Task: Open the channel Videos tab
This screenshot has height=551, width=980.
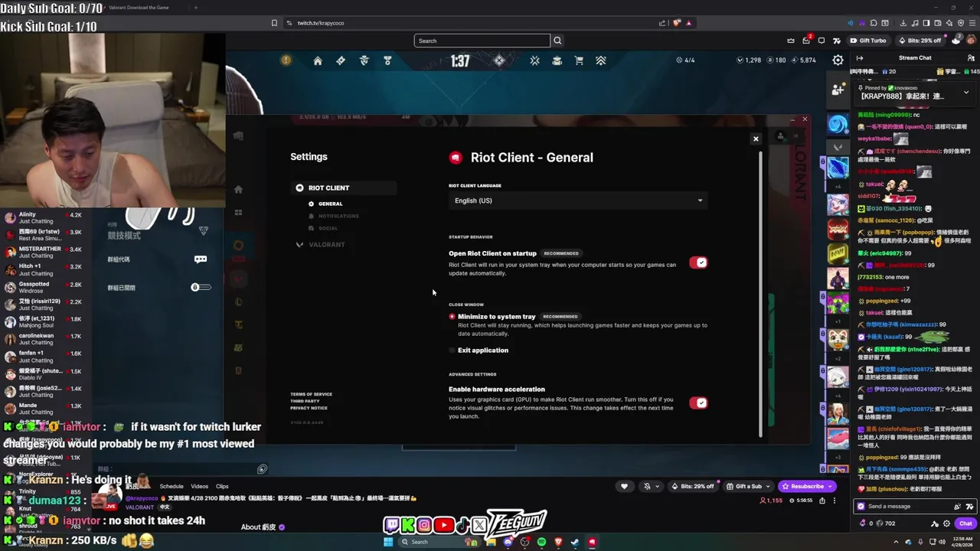Action: pyautogui.click(x=200, y=486)
